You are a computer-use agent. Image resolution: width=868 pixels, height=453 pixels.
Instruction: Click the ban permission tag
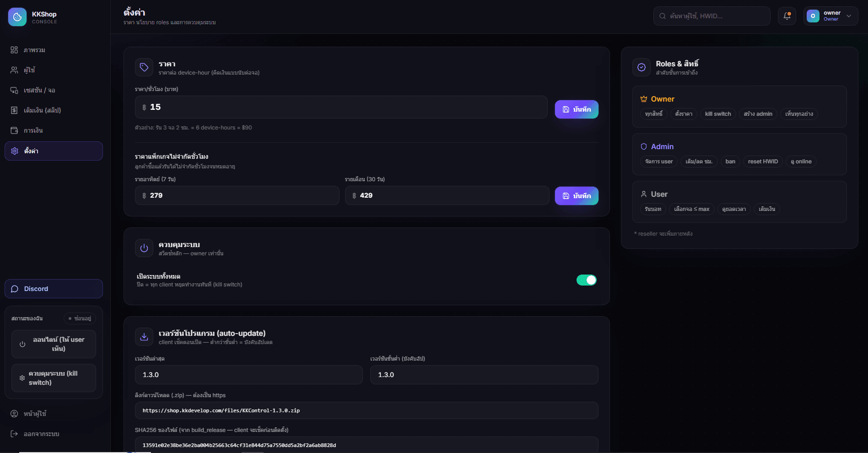(x=730, y=162)
